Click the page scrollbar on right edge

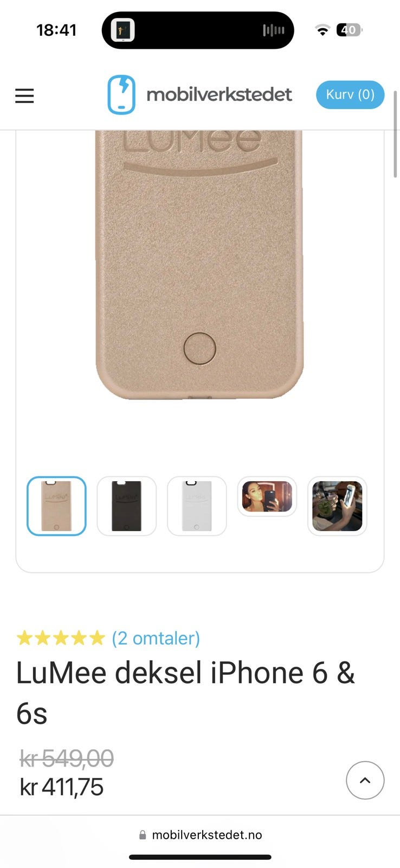[396, 134]
